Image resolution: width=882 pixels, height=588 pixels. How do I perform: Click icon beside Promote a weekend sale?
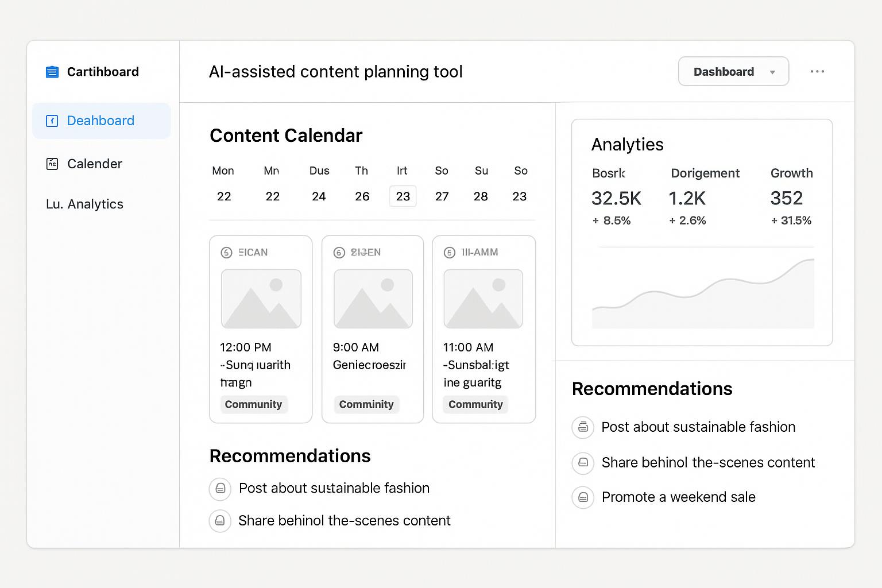(583, 497)
